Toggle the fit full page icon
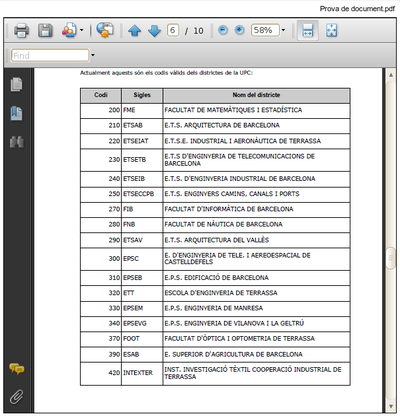 point(331,30)
